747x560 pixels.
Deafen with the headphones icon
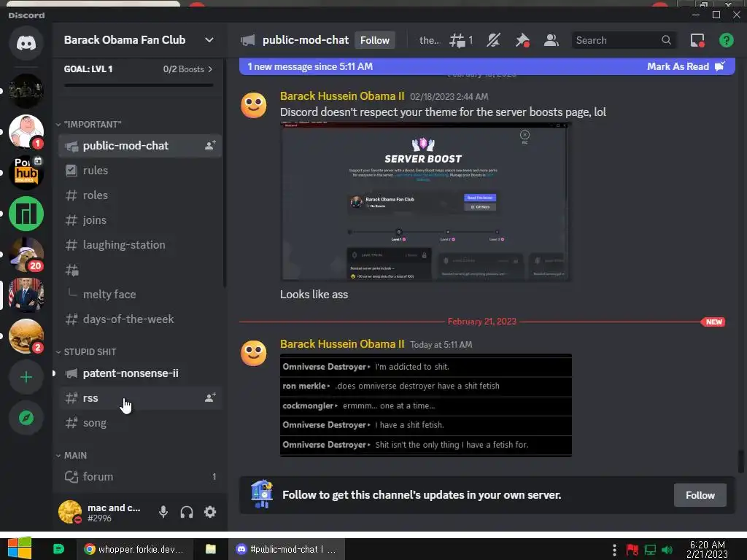pyautogui.click(x=187, y=512)
